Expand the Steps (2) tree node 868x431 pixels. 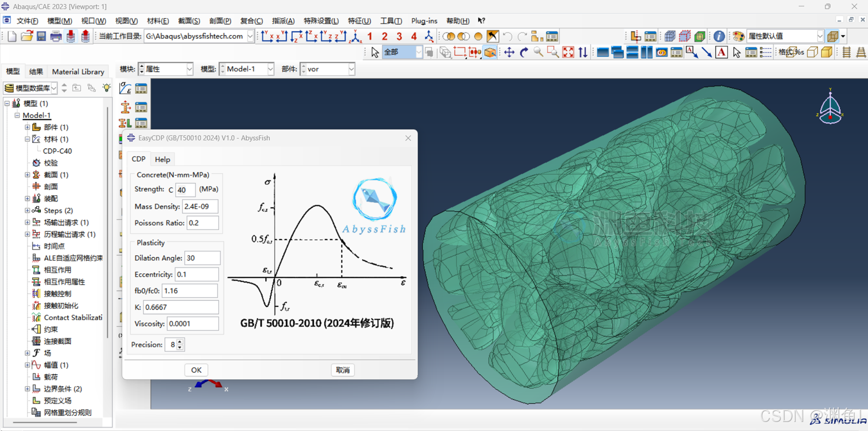(27, 211)
